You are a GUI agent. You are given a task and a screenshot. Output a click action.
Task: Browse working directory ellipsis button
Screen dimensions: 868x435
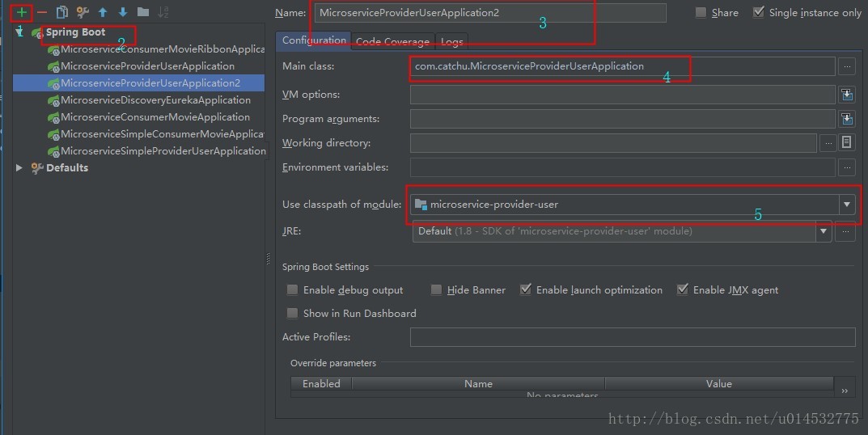[828, 143]
